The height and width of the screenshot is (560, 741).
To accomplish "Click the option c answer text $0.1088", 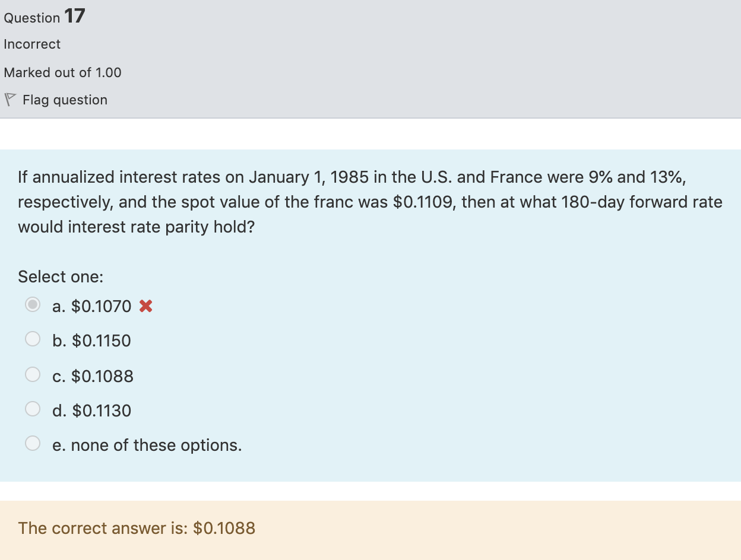I will 93,376.
